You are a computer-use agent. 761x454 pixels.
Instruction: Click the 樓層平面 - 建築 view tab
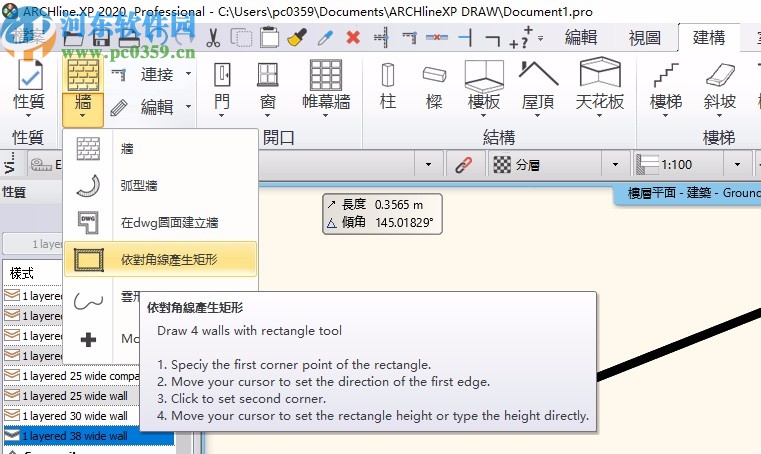689,193
